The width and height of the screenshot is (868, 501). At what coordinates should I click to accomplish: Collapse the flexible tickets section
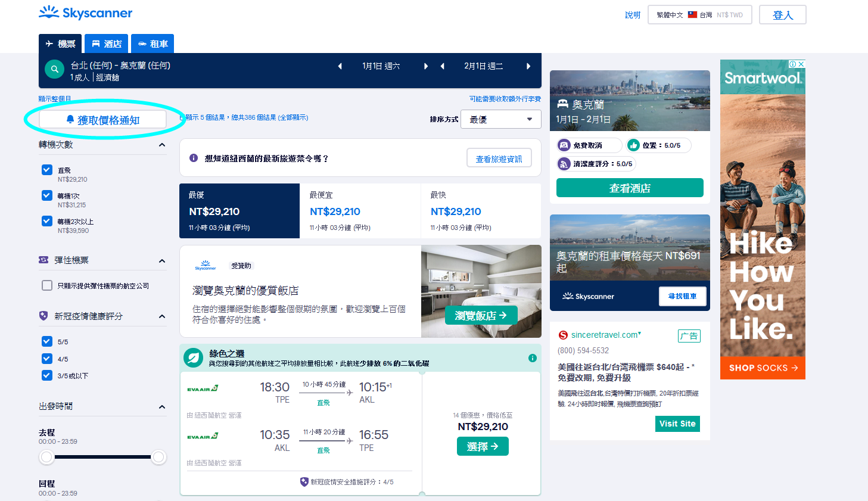(162, 261)
